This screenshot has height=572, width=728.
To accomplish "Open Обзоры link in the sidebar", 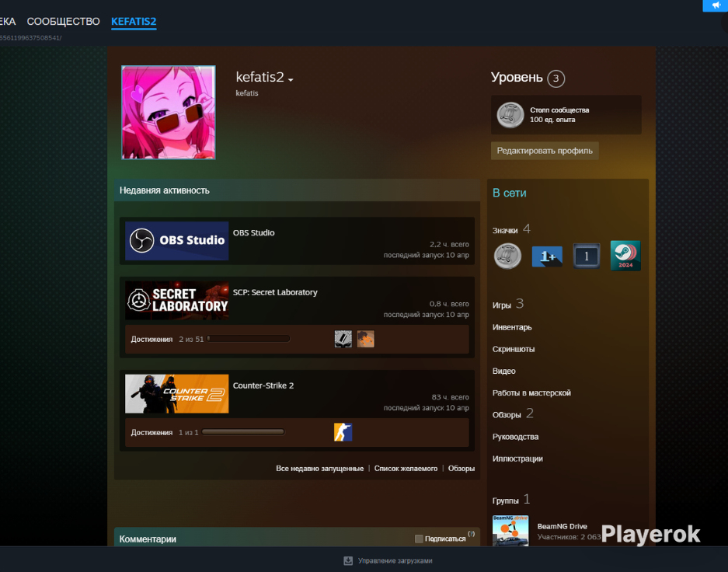I will (507, 414).
